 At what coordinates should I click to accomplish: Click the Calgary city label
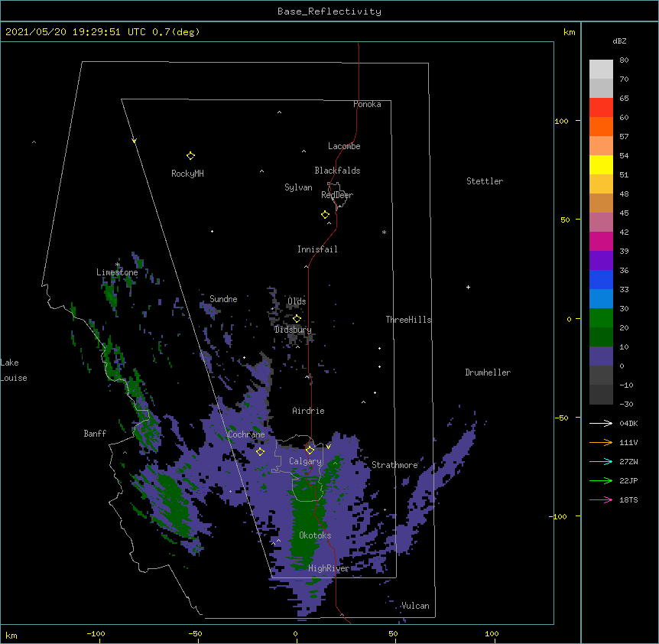305,461
